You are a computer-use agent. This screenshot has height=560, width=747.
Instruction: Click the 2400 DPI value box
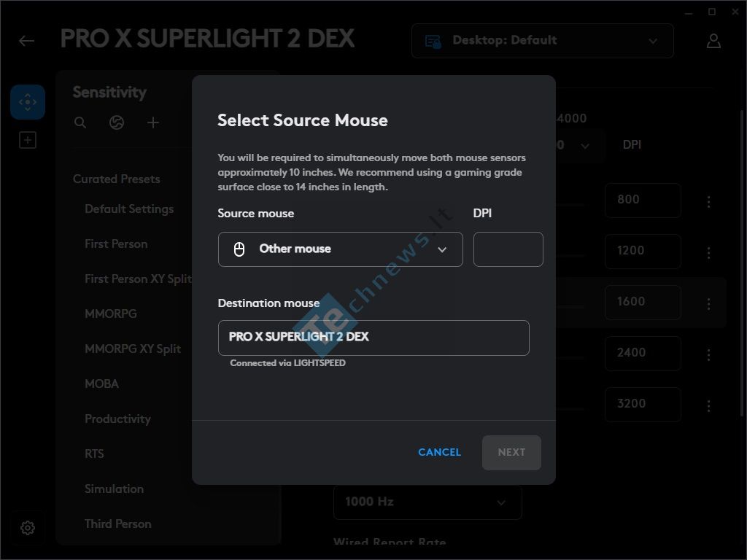point(643,354)
